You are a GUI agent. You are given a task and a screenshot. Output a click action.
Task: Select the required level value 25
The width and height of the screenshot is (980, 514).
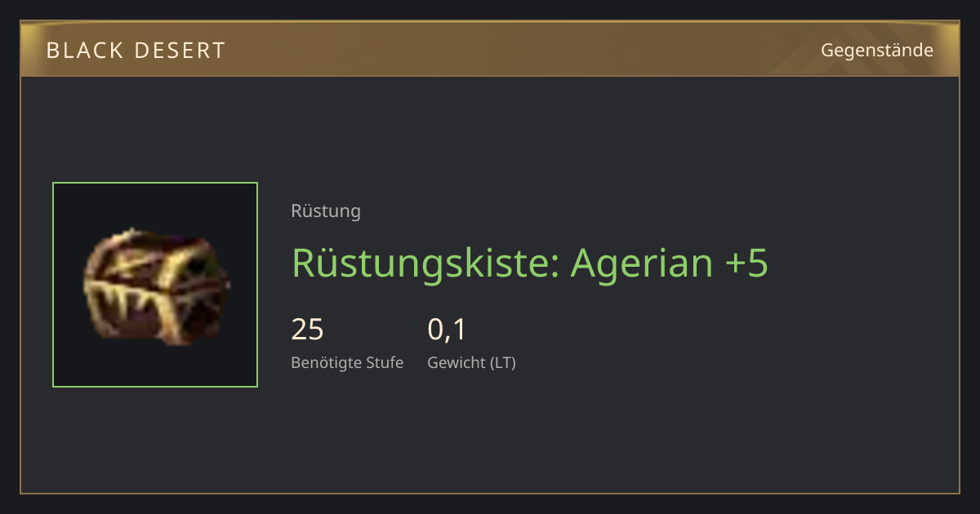point(308,330)
